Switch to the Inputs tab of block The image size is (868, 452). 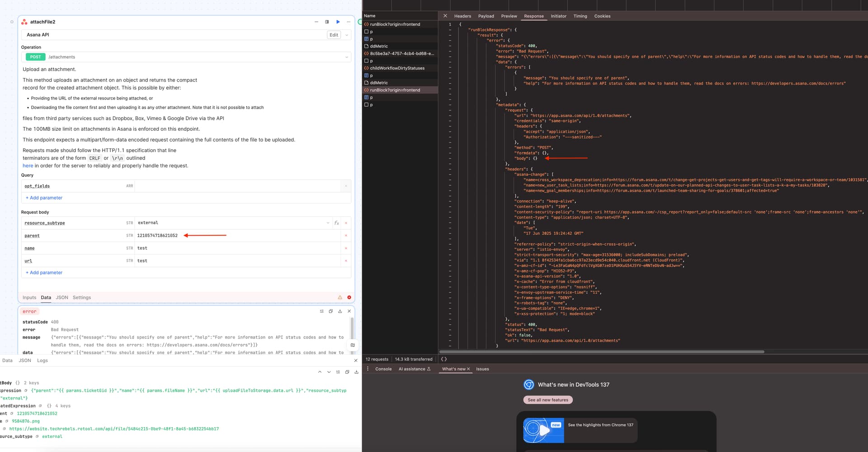point(29,297)
